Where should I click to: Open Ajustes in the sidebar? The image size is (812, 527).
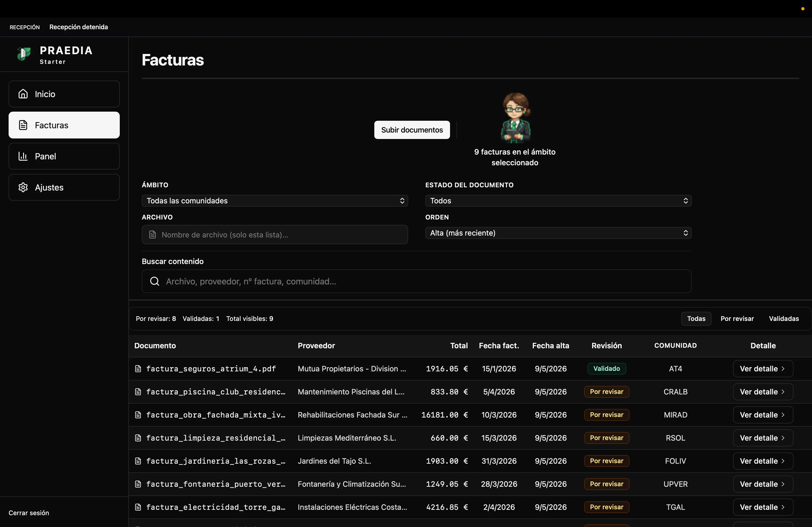tap(64, 187)
